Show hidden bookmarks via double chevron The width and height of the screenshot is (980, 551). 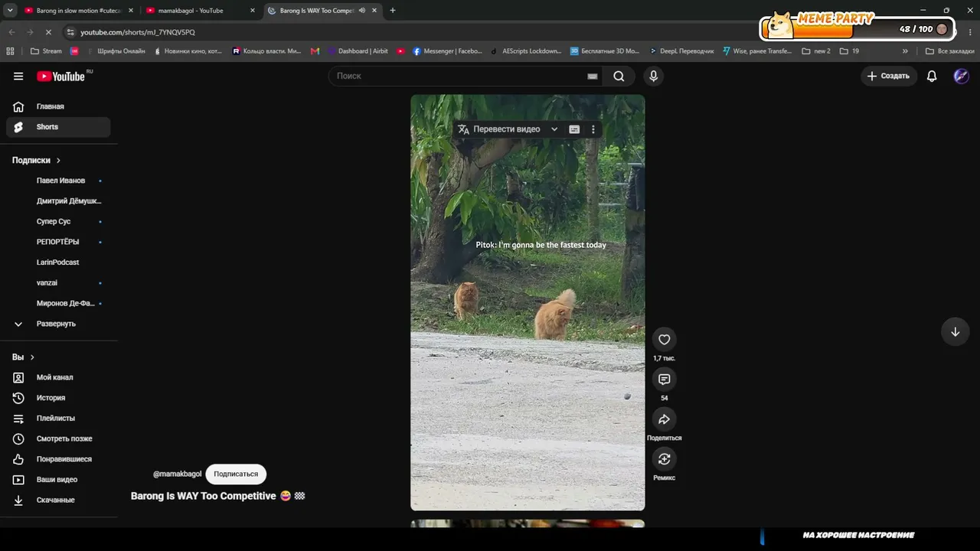click(x=905, y=51)
